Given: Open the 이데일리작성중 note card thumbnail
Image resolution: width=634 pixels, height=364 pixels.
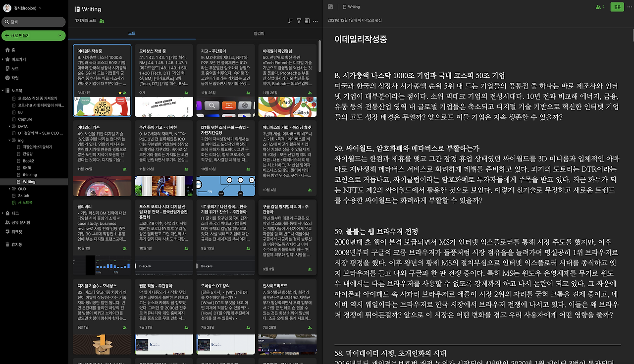Looking at the screenshot, I should coord(102,106).
